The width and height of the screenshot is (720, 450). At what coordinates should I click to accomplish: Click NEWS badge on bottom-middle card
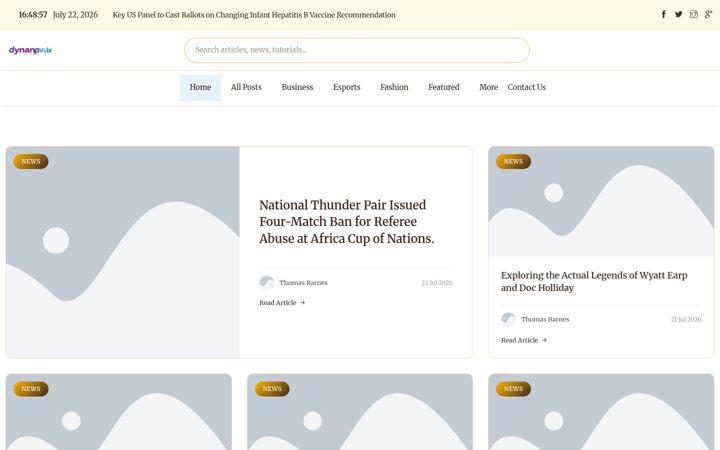tap(272, 388)
